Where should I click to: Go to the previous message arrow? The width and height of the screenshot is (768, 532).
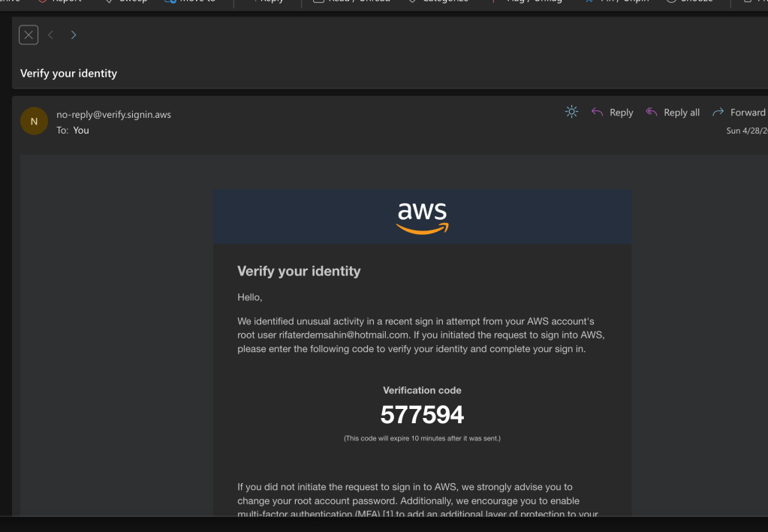point(50,35)
